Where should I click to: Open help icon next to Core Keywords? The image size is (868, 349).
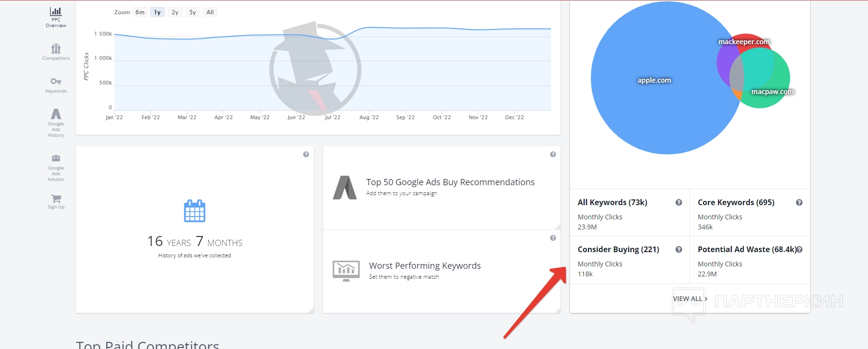click(x=799, y=203)
